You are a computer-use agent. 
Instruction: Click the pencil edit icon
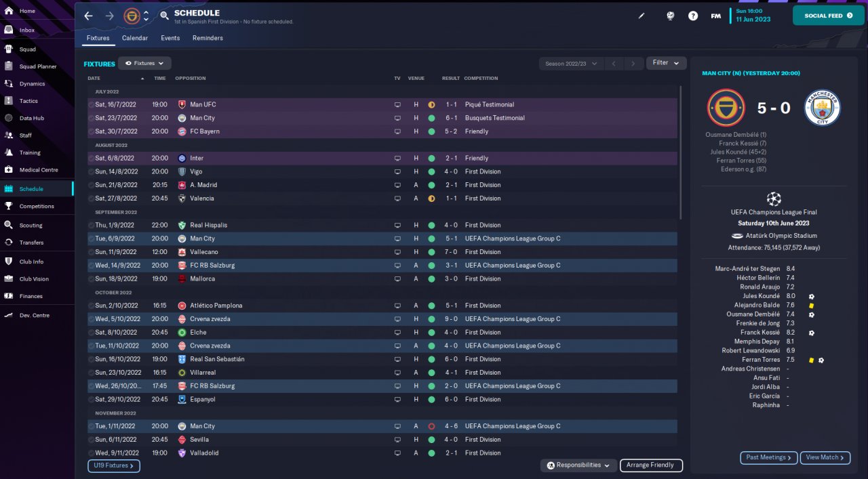click(642, 16)
